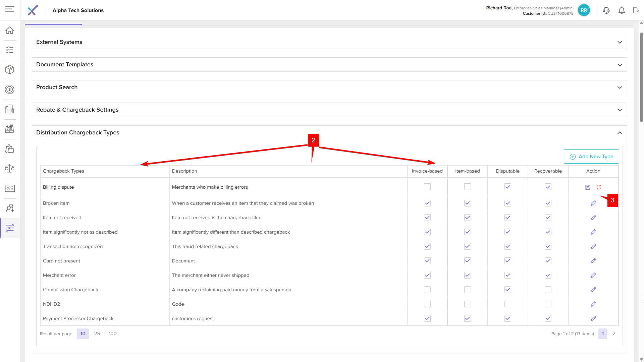
Task: Click the red reset icon for Billing dispute
Action: (x=599, y=187)
